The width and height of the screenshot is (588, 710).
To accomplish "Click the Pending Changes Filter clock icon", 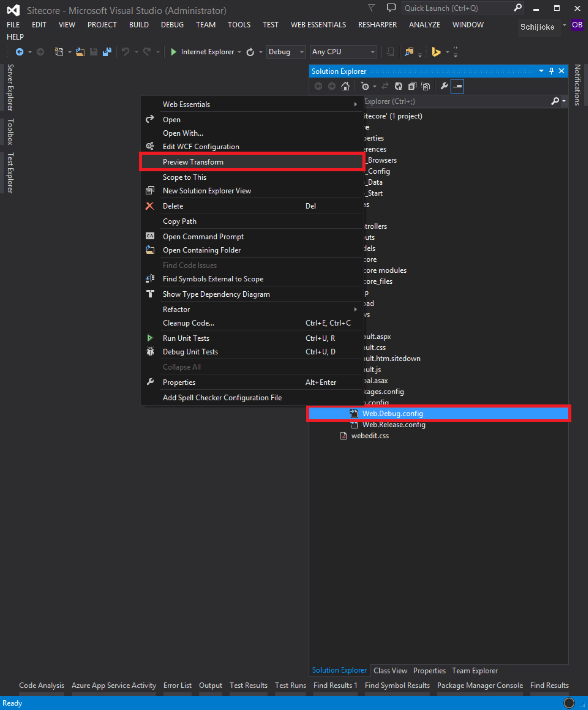I will click(365, 87).
